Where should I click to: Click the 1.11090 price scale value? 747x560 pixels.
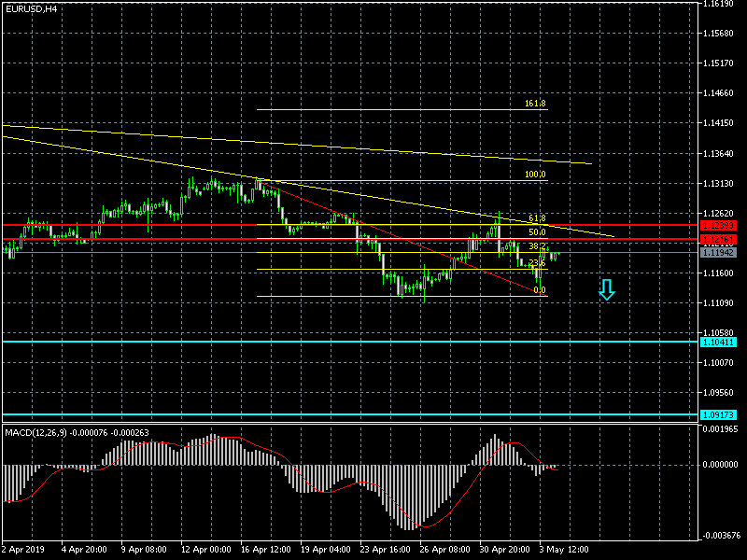coord(718,302)
